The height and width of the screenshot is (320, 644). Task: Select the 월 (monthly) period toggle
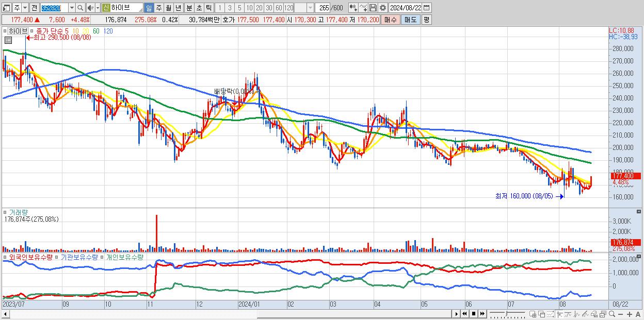168,8
